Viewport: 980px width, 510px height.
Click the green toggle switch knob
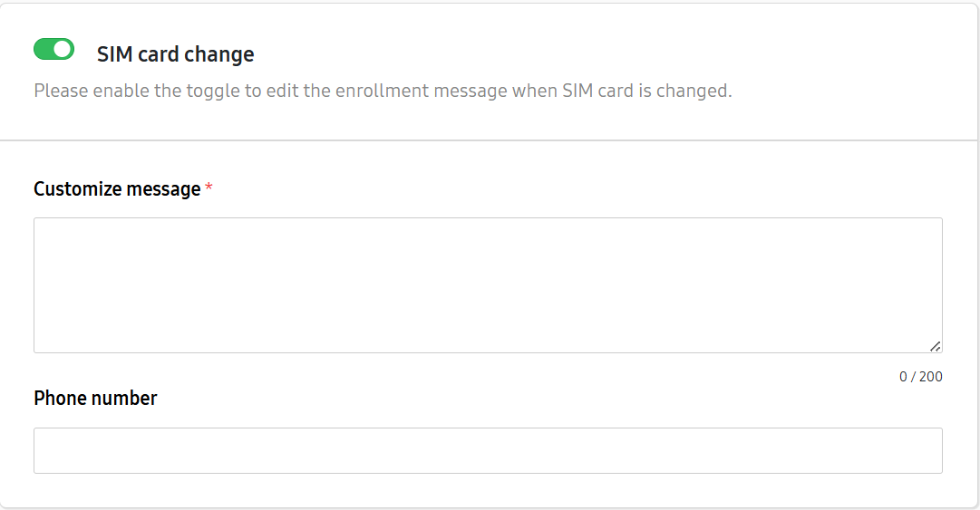click(63, 49)
